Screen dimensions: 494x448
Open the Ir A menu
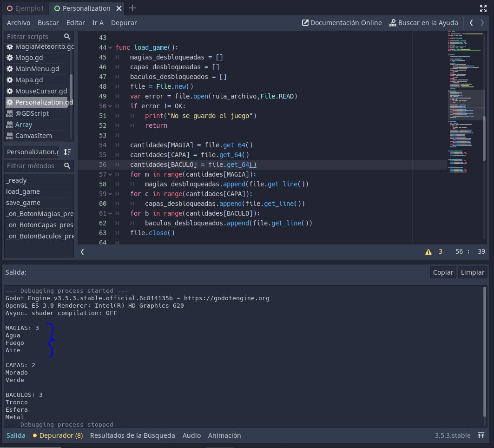98,23
